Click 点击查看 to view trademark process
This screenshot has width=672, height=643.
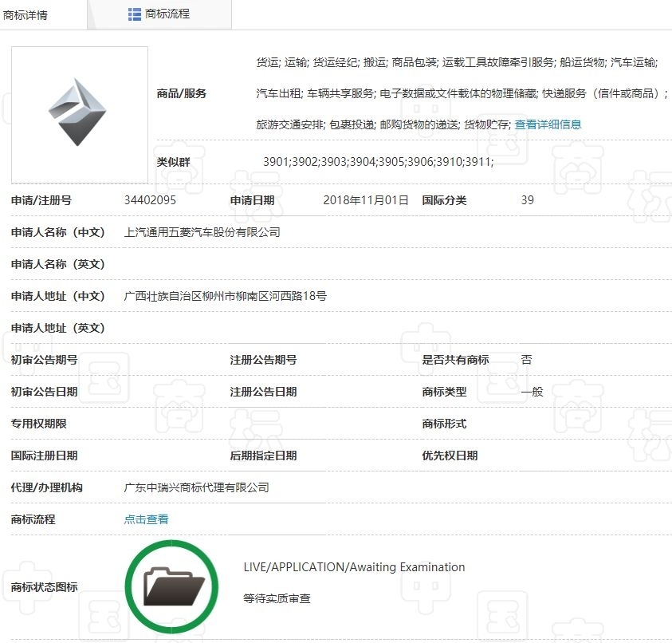[146, 519]
